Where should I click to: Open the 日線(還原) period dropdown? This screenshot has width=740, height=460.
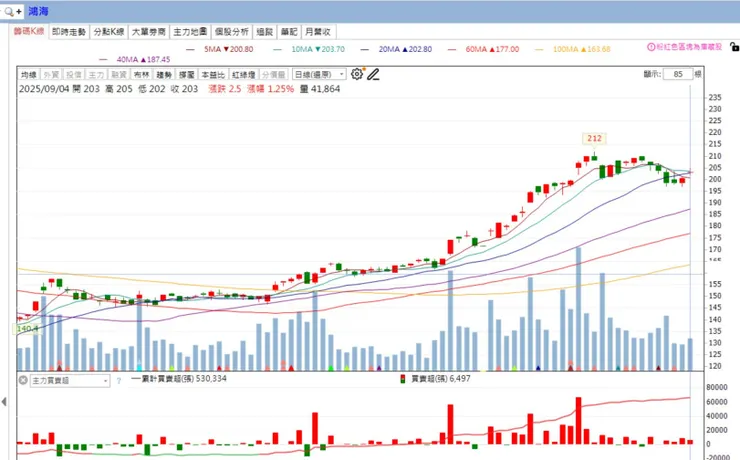point(319,75)
